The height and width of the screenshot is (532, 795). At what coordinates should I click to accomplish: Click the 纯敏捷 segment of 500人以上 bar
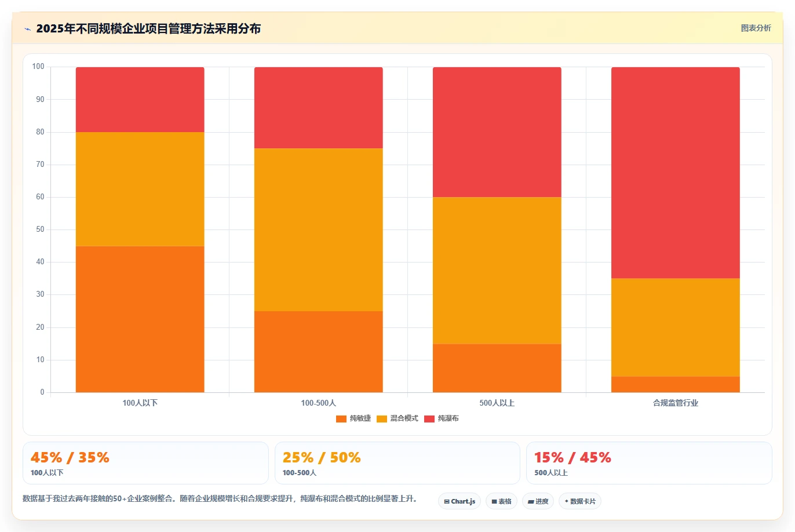click(x=497, y=368)
